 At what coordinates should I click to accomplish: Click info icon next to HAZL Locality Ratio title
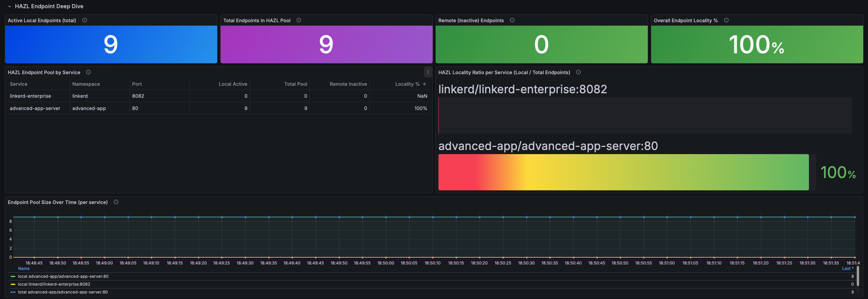578,72
